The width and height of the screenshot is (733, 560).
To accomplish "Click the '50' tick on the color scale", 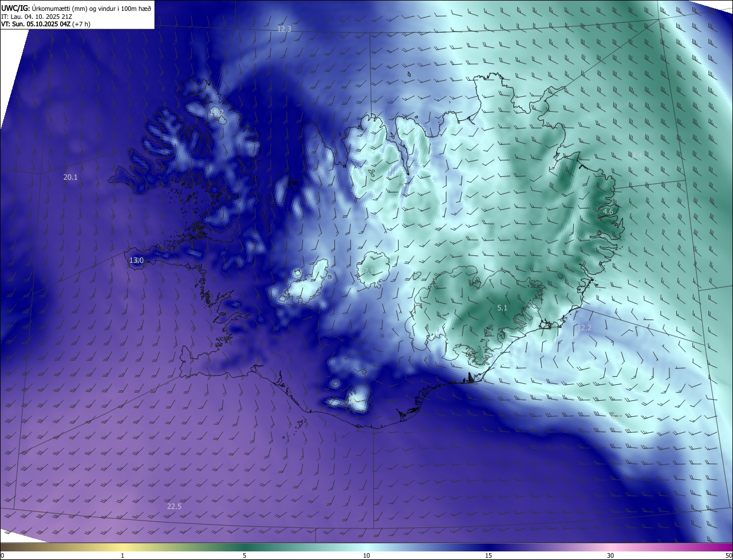I will tap(728, 556).
